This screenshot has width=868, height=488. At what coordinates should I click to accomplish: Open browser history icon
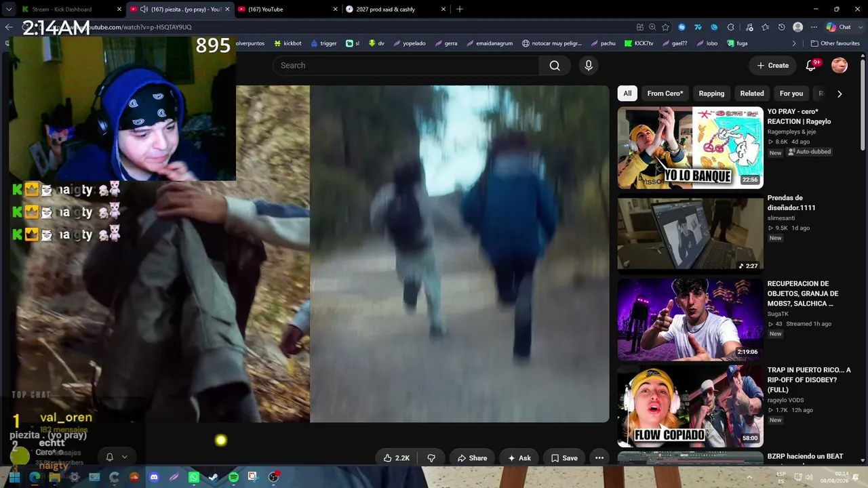pos(782,27)
